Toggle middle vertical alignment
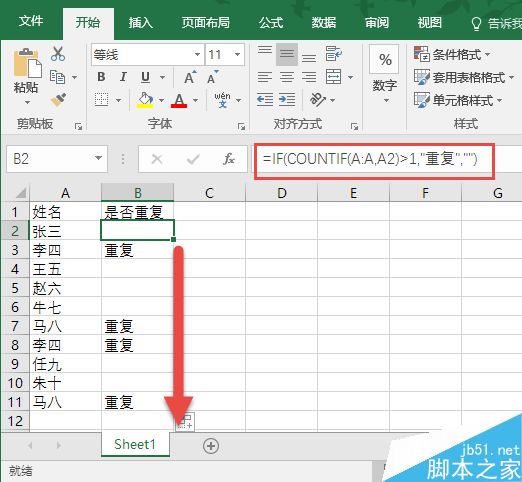This screenshot has height=482, width=522. [287, 54]
